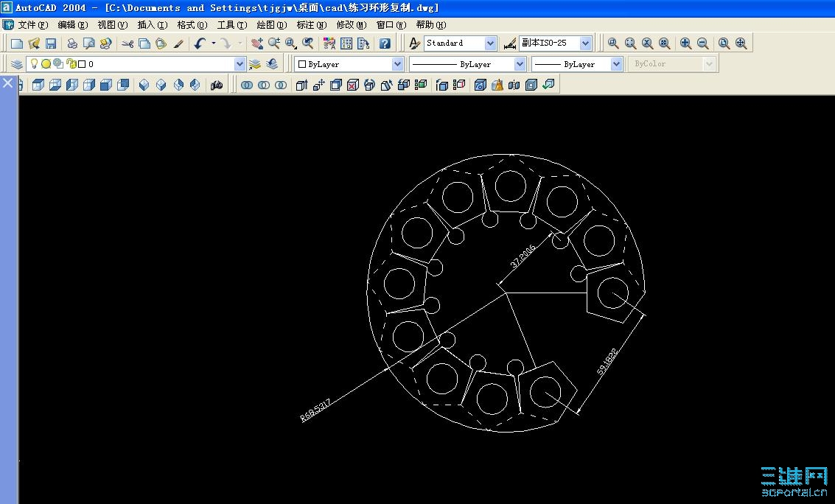Open the 格式(O) menu
The height and width of the screenshot is (504, 835).
tap(192, 25)
